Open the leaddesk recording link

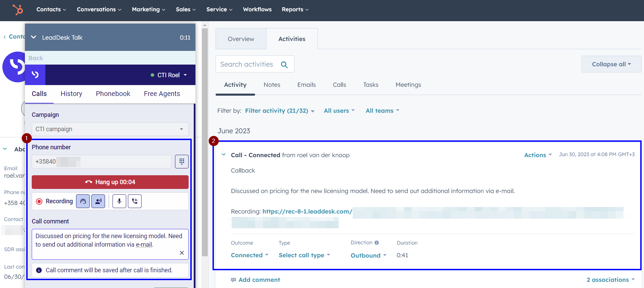click(x=307, y=211)
